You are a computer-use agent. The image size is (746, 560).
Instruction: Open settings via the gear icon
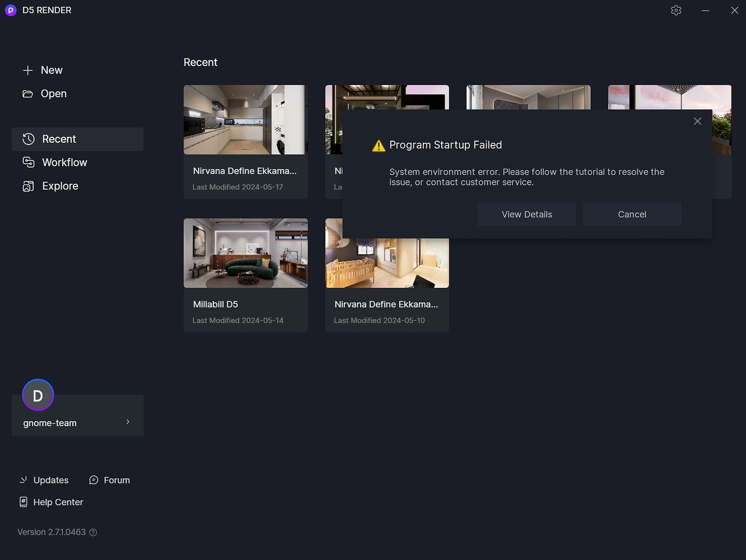[676, 10]
